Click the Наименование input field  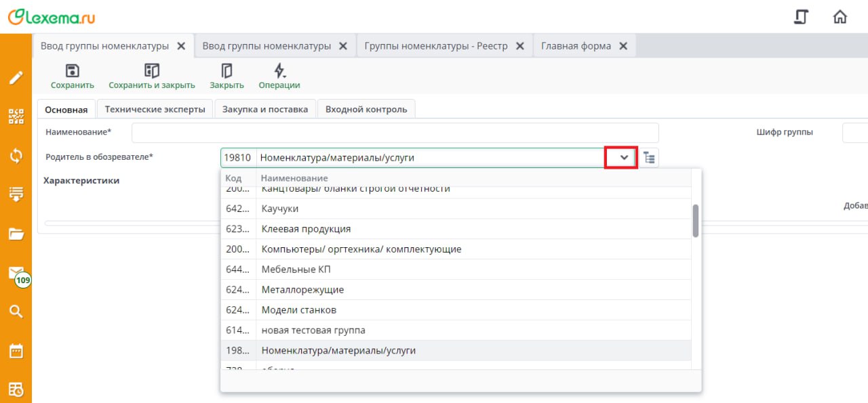(395, 133)
